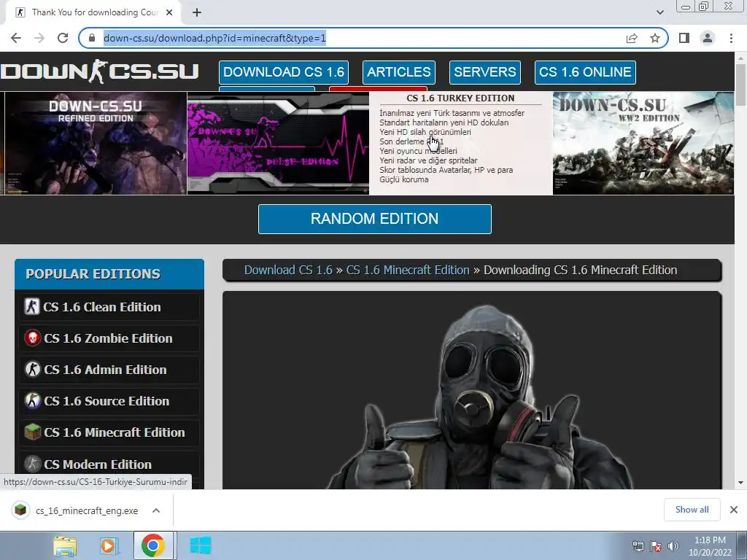Open CS 1.6 Zombie Edition link
Screen dimensions: 747x560
click(109, 338)
